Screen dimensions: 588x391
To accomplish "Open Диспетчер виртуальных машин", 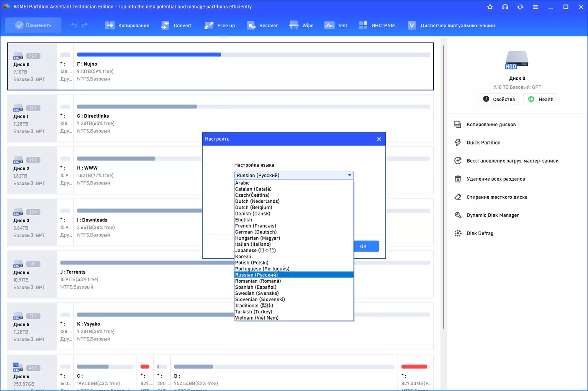I will click(x=451, y=25).
